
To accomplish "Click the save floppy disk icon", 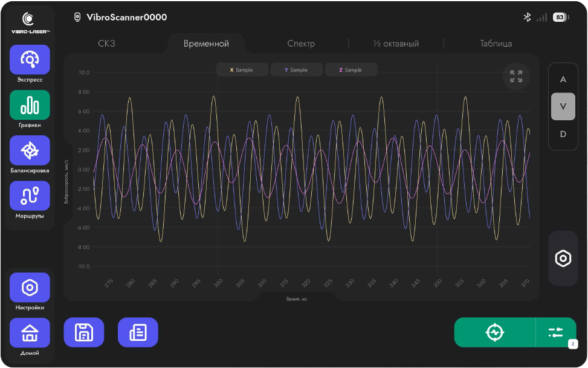I will pyautogui.click(x=84, y=332).
